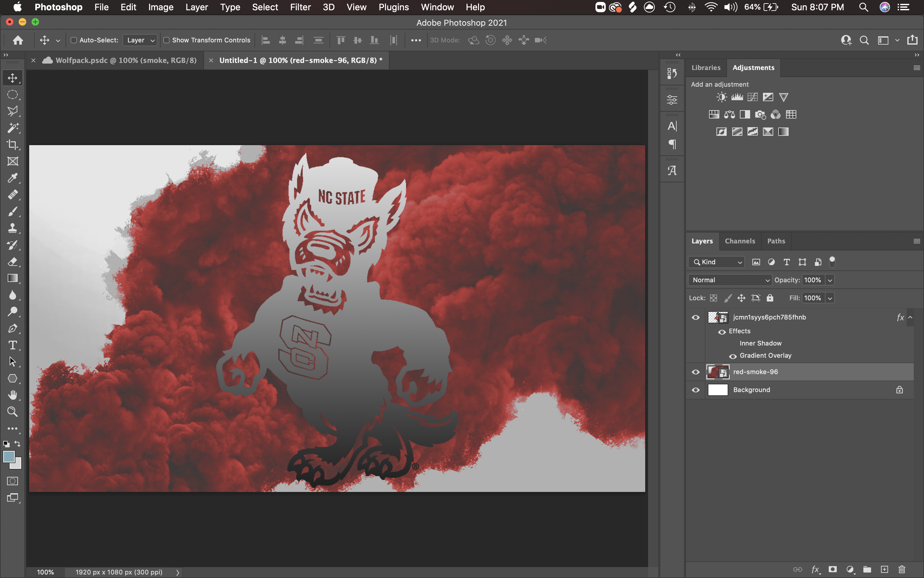Swap foreground and background colors

(18, 444)
